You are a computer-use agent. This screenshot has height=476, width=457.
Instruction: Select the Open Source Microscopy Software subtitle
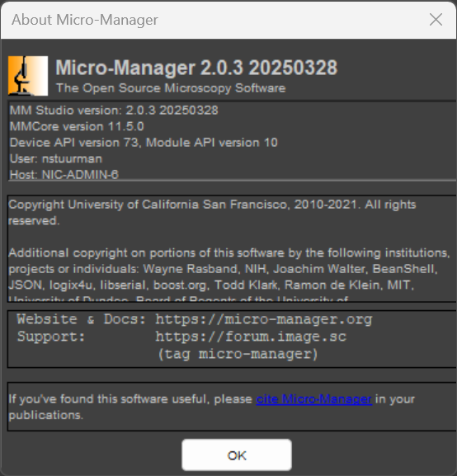(x=171, y=88)
